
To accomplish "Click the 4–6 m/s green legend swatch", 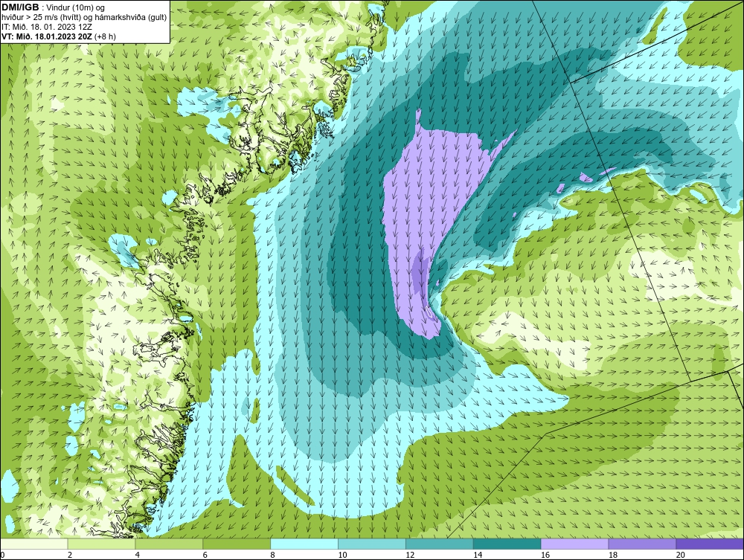I will point(169,544).
